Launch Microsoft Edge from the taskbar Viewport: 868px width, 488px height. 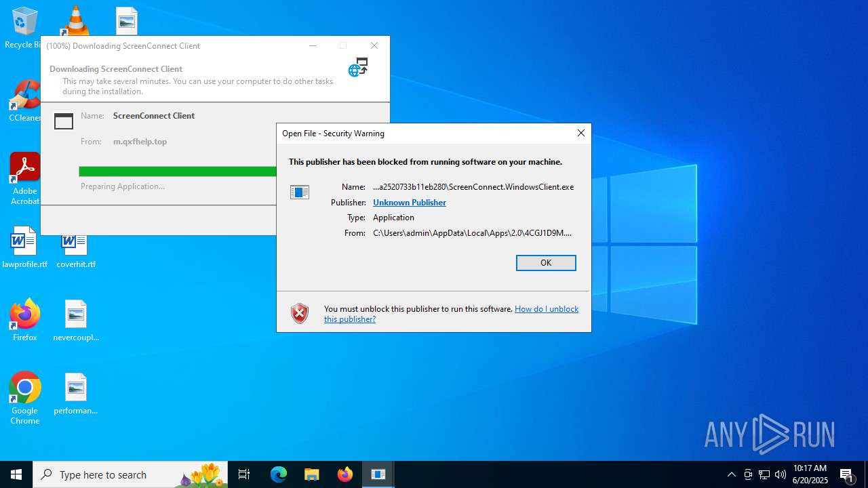279,474
